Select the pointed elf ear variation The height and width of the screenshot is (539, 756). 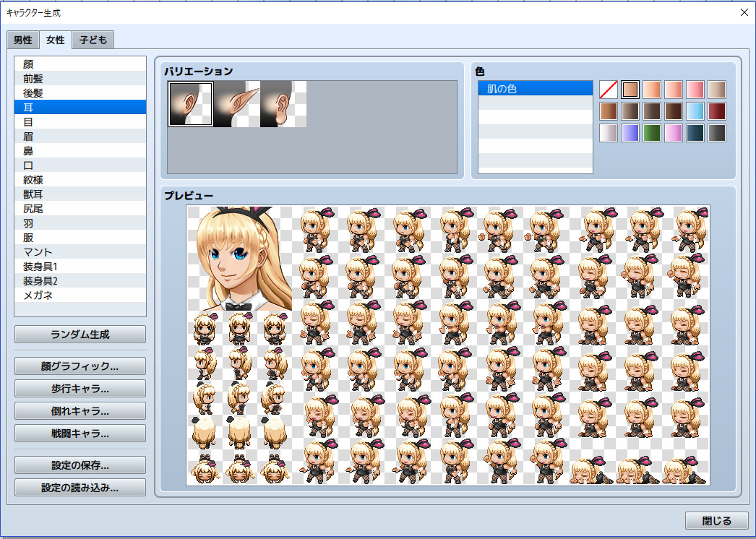pos(237,103)
